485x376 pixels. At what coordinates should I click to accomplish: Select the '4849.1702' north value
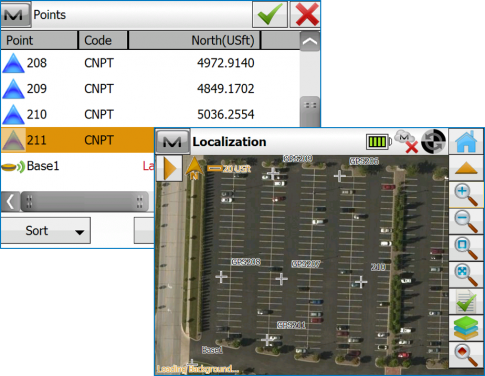226,89
